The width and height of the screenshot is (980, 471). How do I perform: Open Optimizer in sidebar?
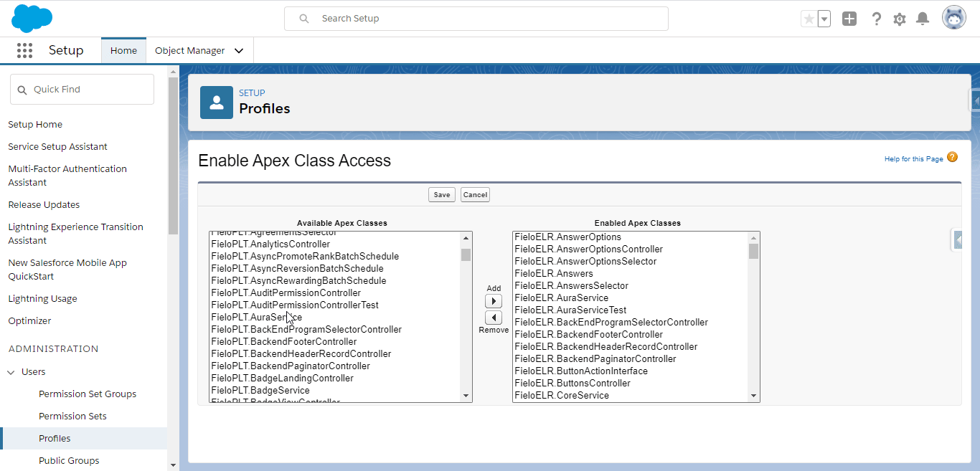point(29,321)
